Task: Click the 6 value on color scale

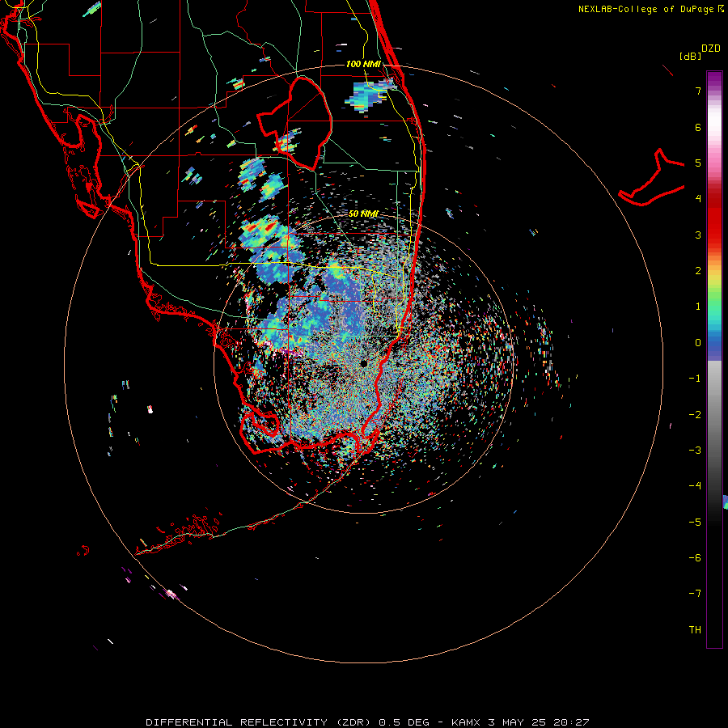Action: point(698,127)
